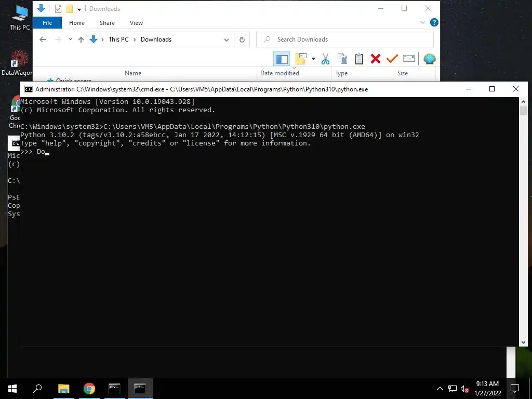Click the Properties quick access toolbar icon
The height and width of the screenshot is (399, 532).
tap(58, 9)
